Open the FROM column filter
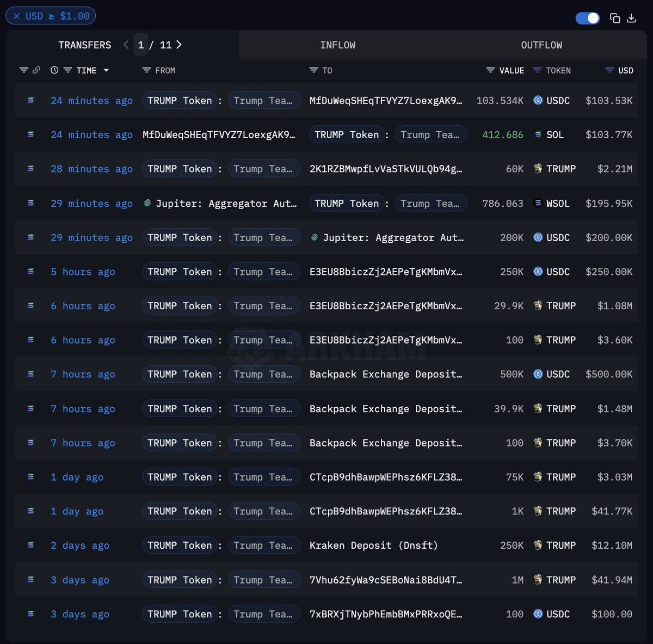This screenshot has width=653, height=644. pyautogui.click(x=146, y=70)
